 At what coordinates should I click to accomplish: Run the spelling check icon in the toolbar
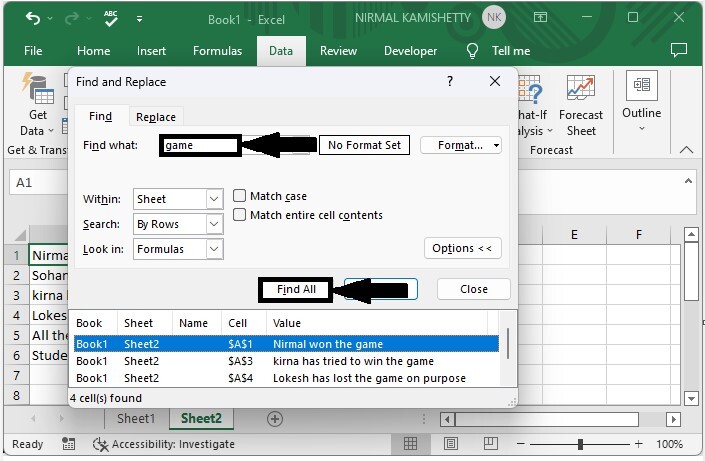pos(111,18)
